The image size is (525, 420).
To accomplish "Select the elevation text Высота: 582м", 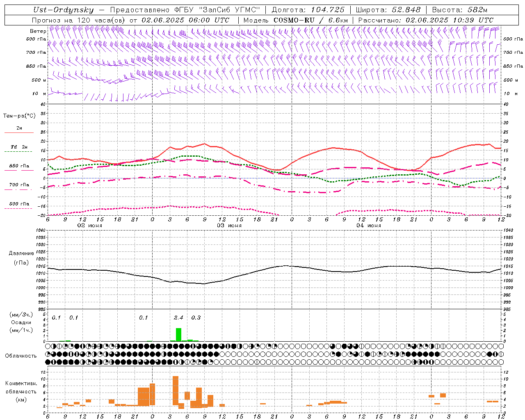I will [x=460, y=10].
